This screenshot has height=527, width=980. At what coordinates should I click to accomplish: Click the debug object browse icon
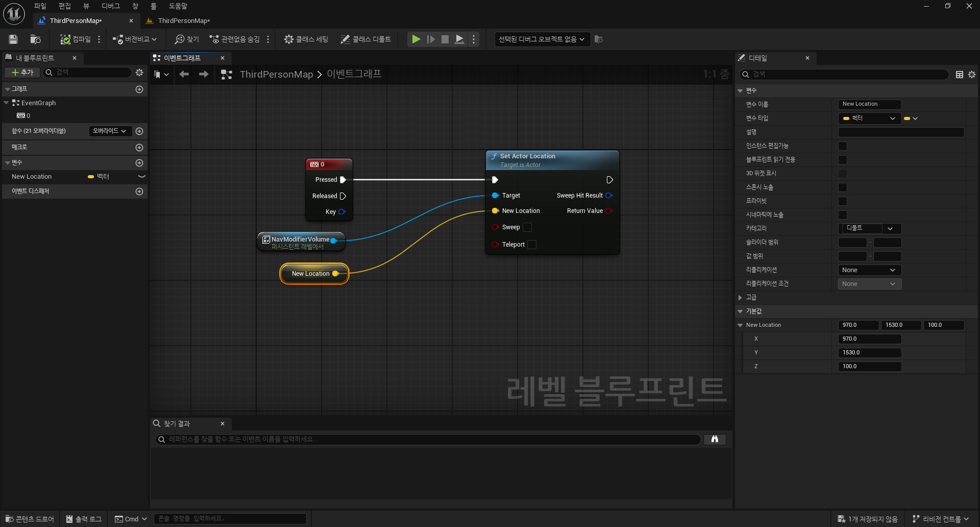tap(599, 39)
